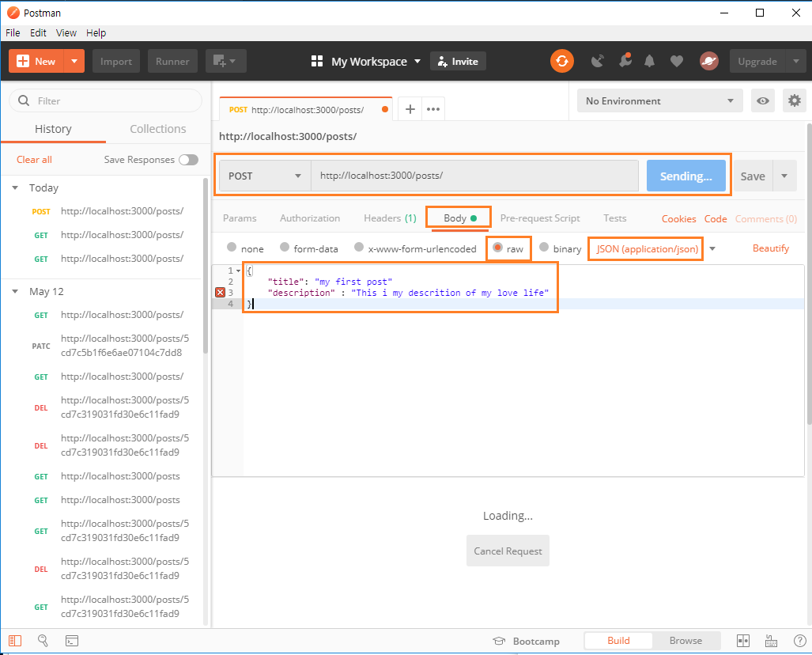The height and width of the screenshot is (655, 812).
Task: Open help question mark icon
Action: click(x=799, y=641)
